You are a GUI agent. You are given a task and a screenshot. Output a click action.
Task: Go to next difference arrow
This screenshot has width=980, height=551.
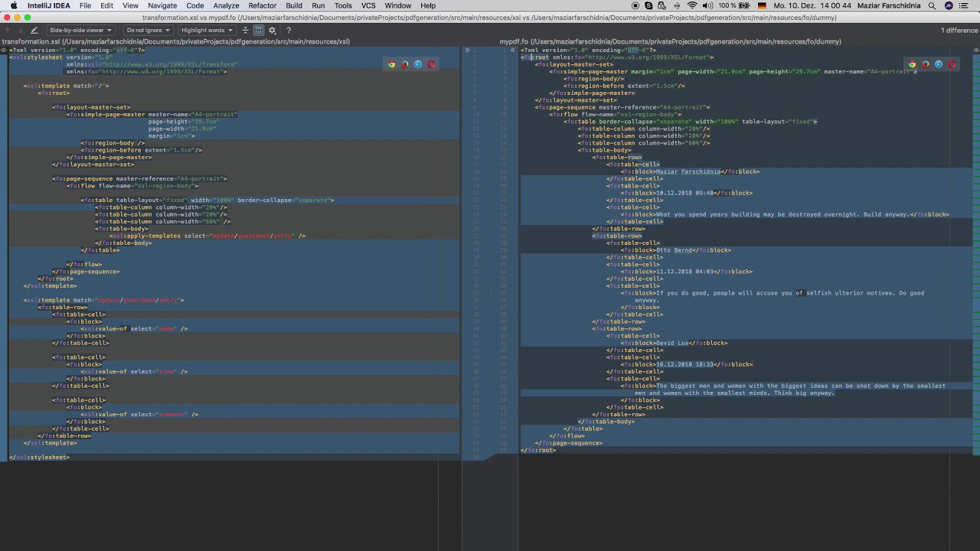point(19,31)
